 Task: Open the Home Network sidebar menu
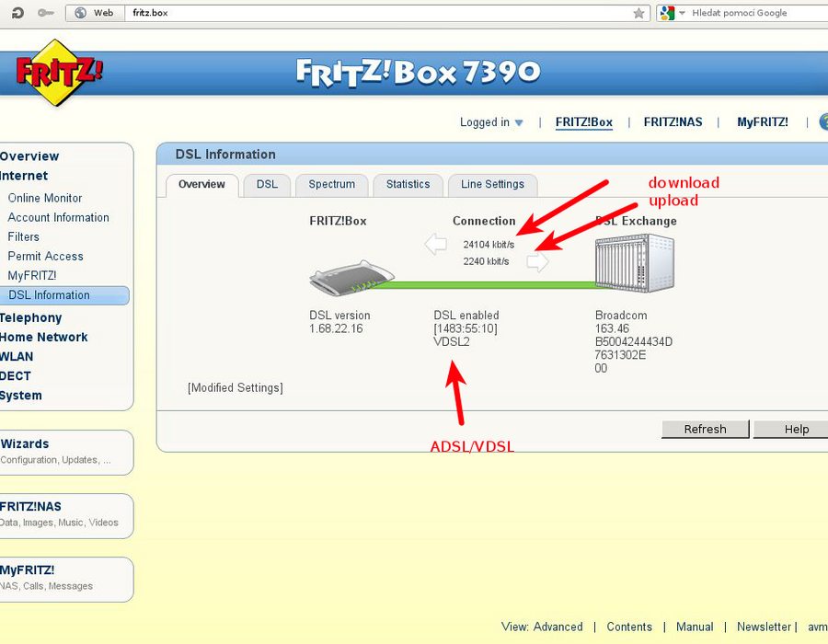click(44, 338)
